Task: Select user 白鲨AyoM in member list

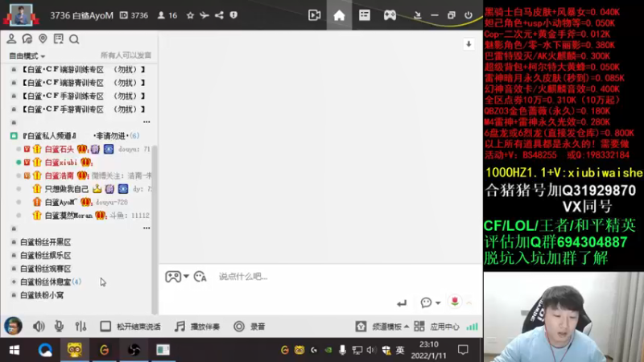Action: [x=60, y=202]
